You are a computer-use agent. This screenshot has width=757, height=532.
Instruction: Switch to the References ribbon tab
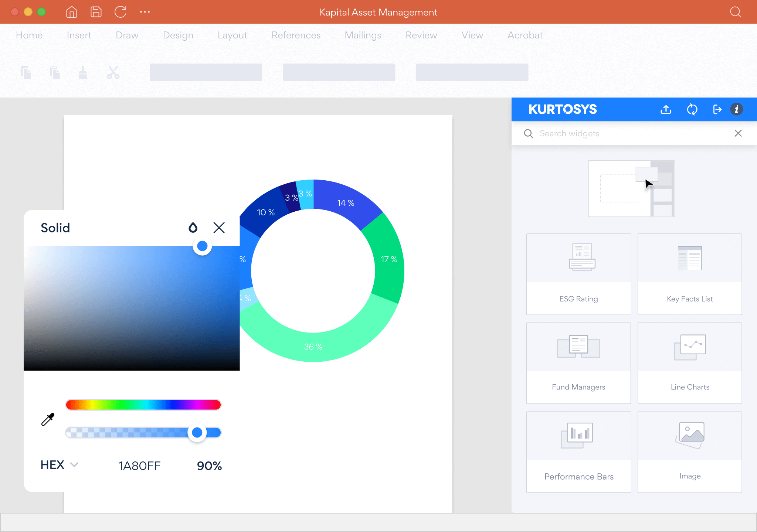(x=296, y=35)
